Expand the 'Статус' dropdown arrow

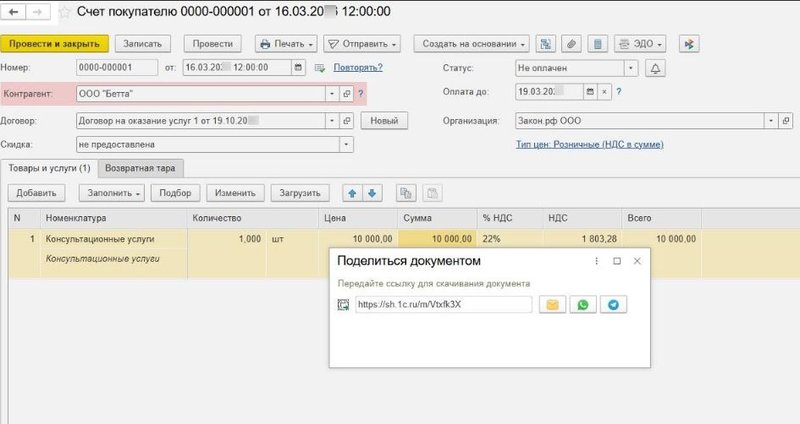(631, 68)
